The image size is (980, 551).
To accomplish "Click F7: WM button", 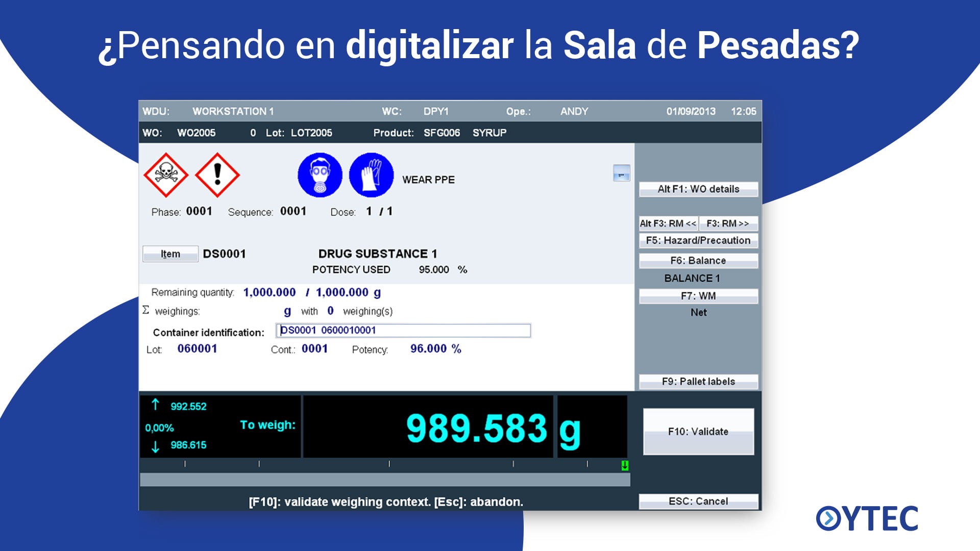I will (698, 296).
